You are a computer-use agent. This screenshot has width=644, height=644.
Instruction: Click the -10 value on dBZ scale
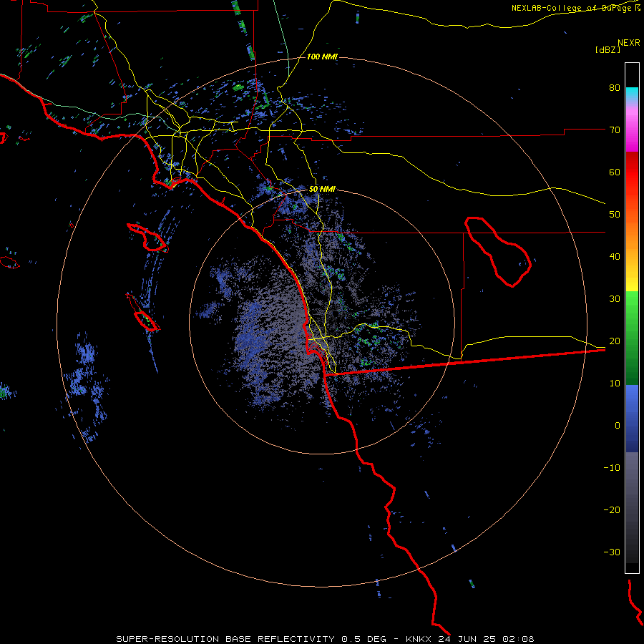point(612,468)
